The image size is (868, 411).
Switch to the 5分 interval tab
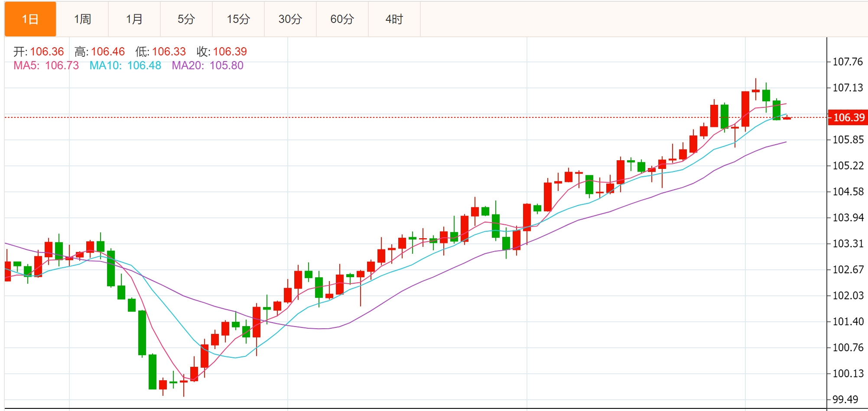[x=186, y=19]
